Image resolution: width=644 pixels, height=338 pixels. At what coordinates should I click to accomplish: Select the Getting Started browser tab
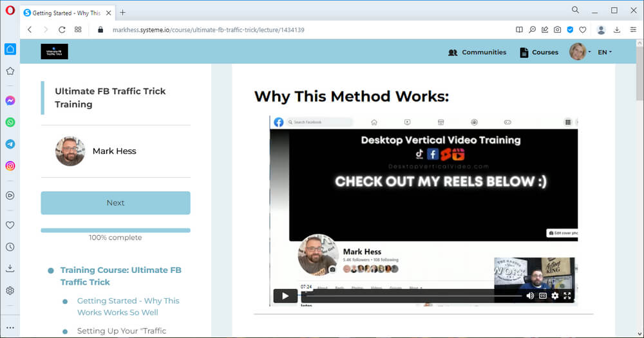click(68, 13)
